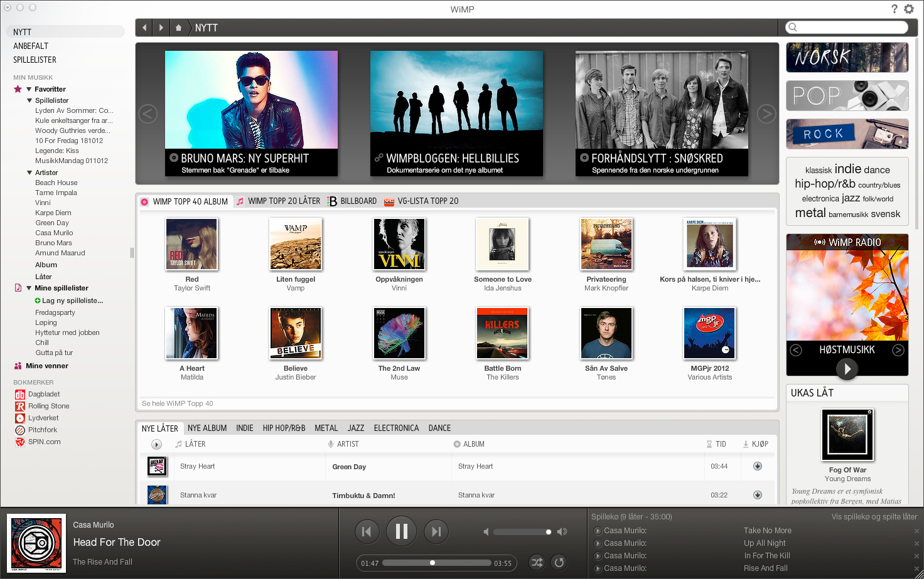Open settings with the gear icon
This screenshot has width=924, height=579.
tap(909, 9)
